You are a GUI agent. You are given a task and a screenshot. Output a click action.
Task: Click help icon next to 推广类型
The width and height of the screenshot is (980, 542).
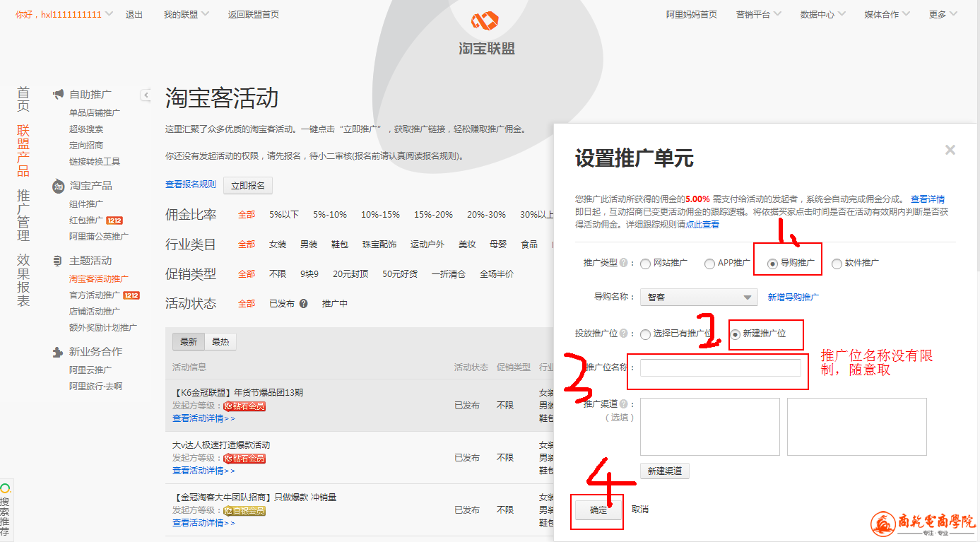click(x=624, y=263)
